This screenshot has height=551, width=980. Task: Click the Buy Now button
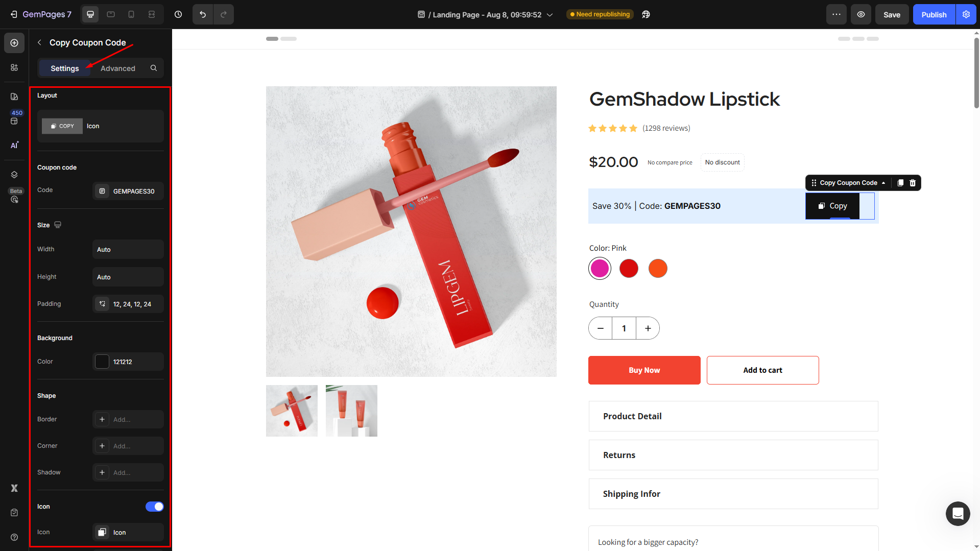(x=644, y=370)
